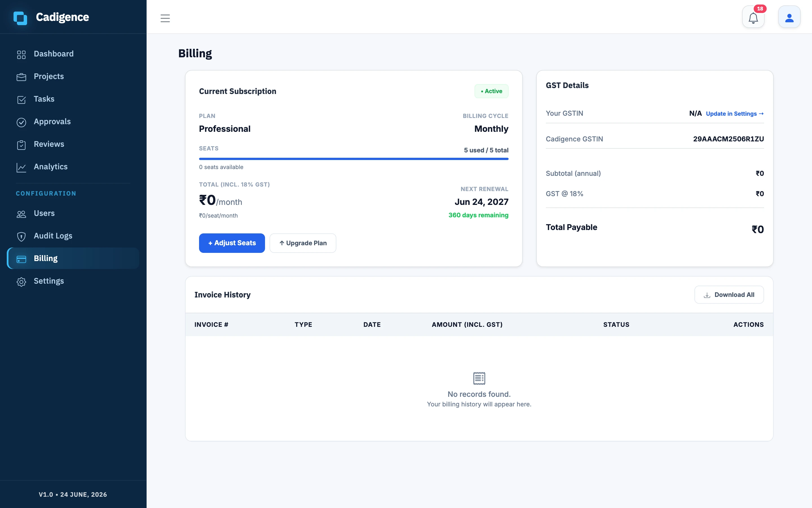Click the Tasks checkbox icon
Image resolution: width=812 pixels, height=508 pixels.
[x=21, y=99]
